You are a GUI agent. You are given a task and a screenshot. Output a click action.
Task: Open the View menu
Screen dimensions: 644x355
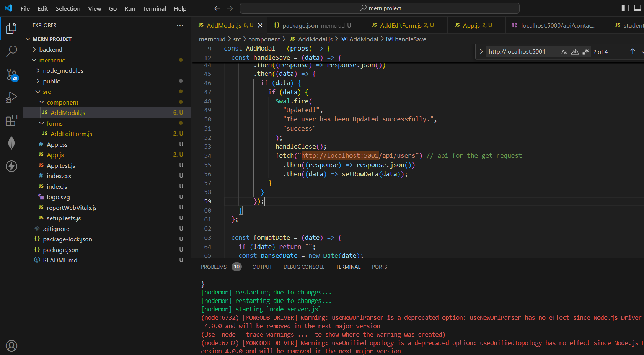95,8
